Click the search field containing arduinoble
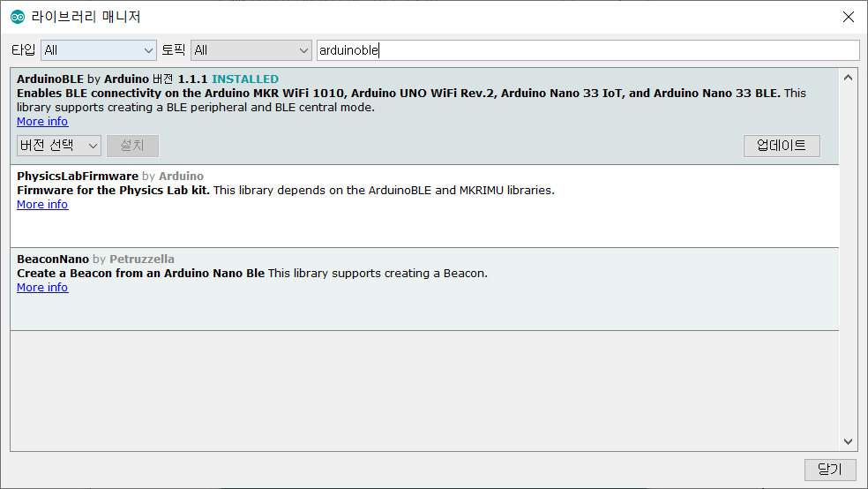868x489 pixels. pos(587,50)
